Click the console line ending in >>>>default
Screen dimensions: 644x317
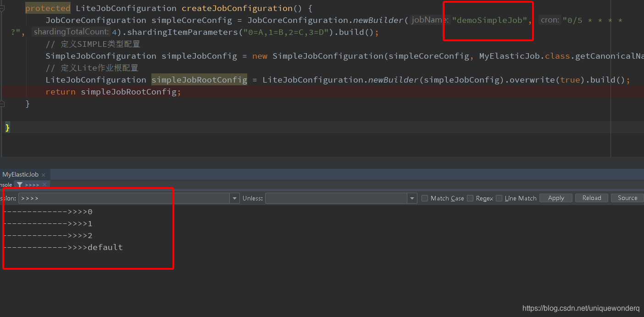(x=63, y=247)
